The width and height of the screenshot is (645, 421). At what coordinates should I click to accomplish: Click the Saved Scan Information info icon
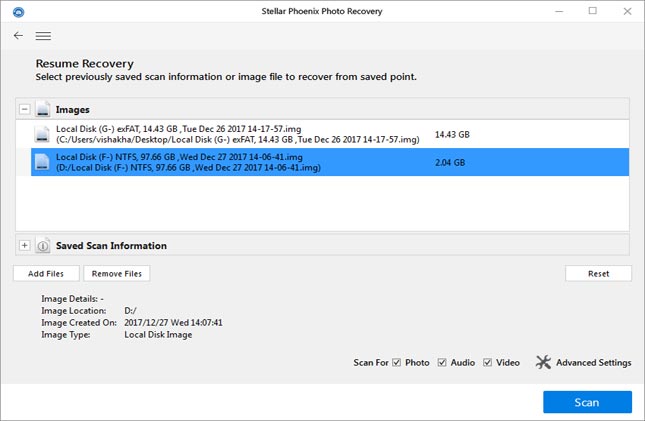pyautogui.click(x=43, y=245)
